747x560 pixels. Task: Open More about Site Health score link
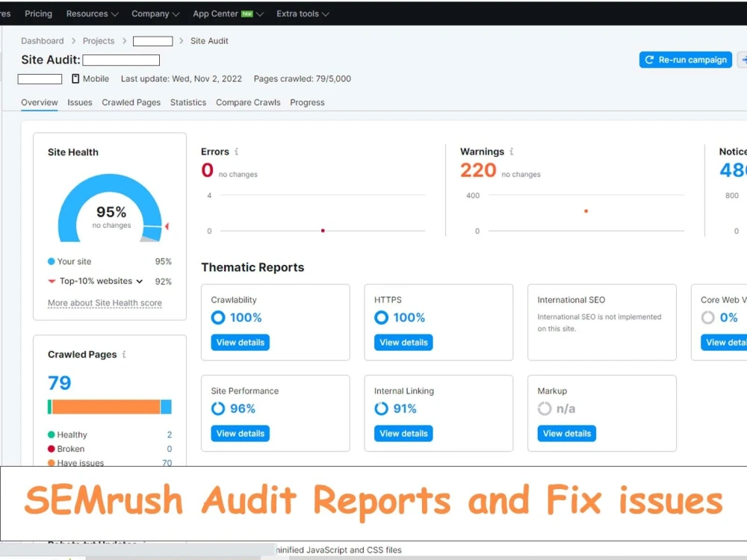pyautogui.click(x=105, y=303)
